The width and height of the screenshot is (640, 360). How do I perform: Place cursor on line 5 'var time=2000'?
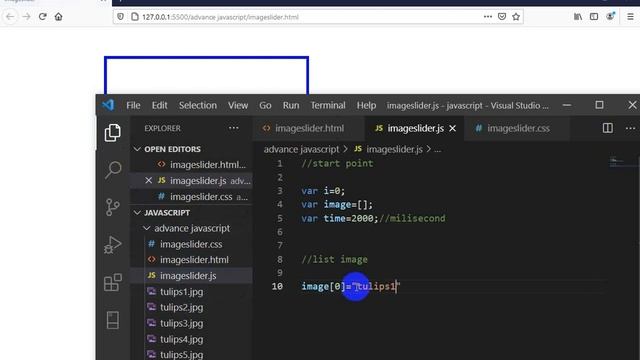(373, 218)
